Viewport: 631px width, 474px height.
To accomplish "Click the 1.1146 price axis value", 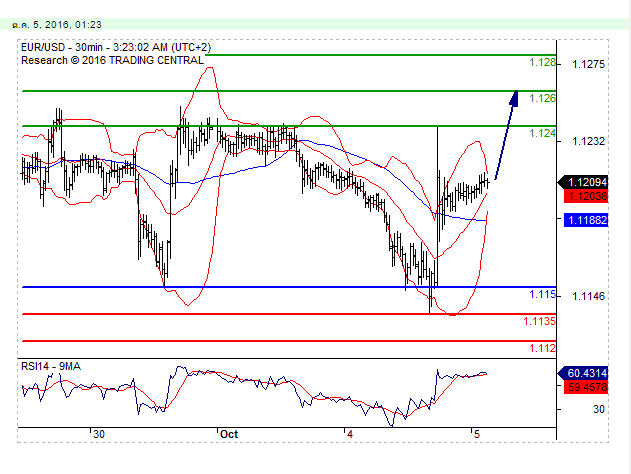I will coord(588,297).
